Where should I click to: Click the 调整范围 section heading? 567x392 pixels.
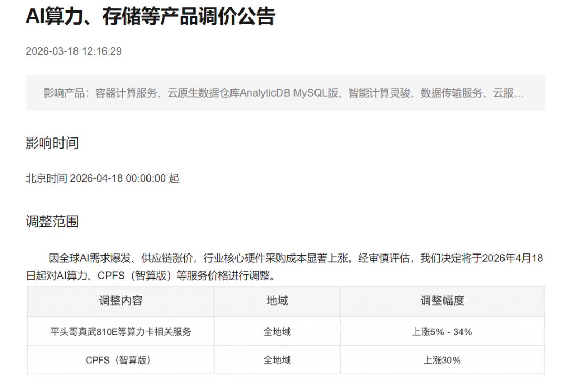(52, 221)
